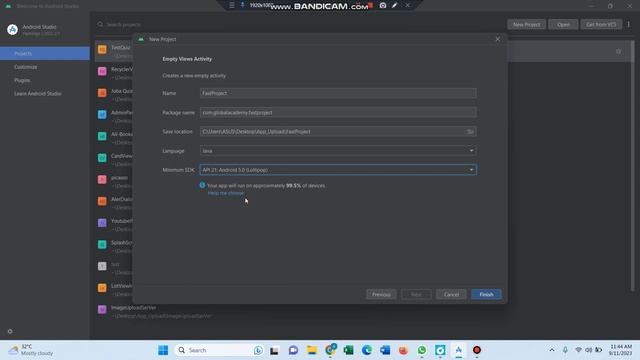The height and width of the screenshot is (360, 640).
Task: Close the New Project dialog
Action: 498,39
